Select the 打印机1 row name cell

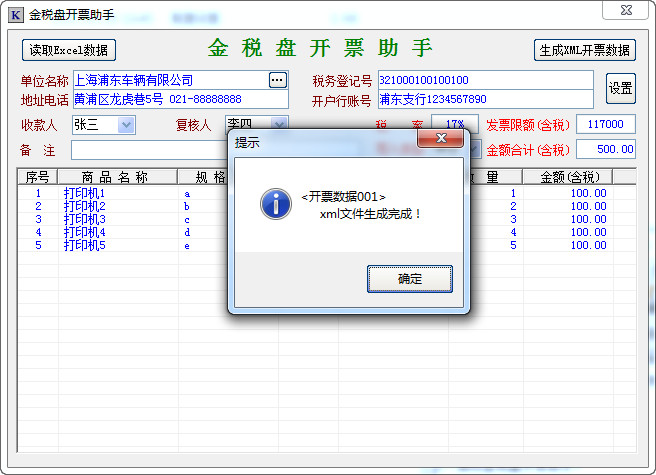tap(84, 193)
